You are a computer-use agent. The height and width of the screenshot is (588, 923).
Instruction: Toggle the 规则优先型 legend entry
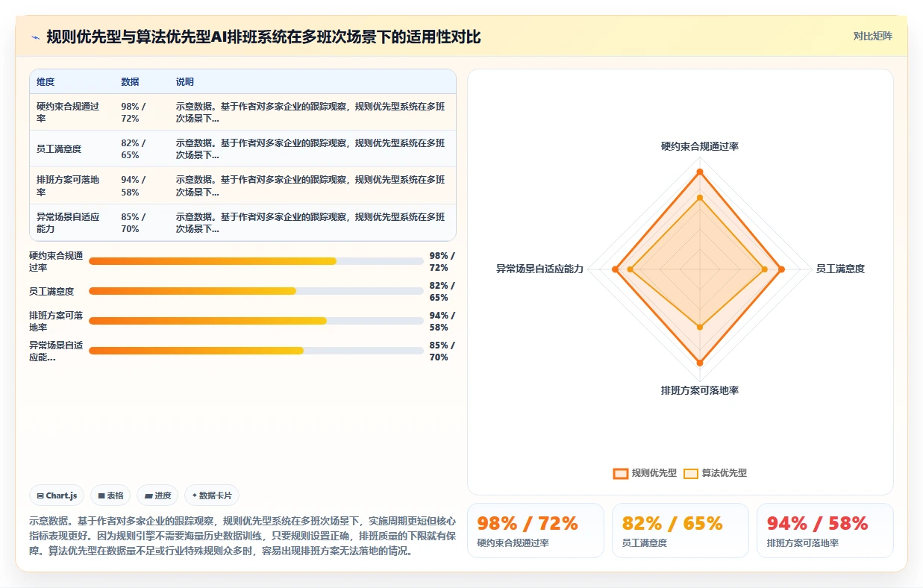(645, 473)
